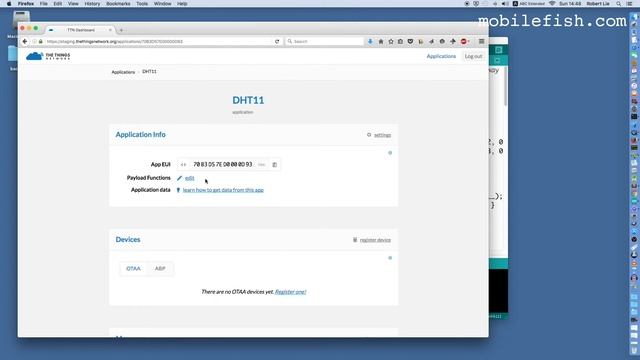This screenshot has width=640, height=360.
Task: Open learn how to get data link
Action: (223, 190)
